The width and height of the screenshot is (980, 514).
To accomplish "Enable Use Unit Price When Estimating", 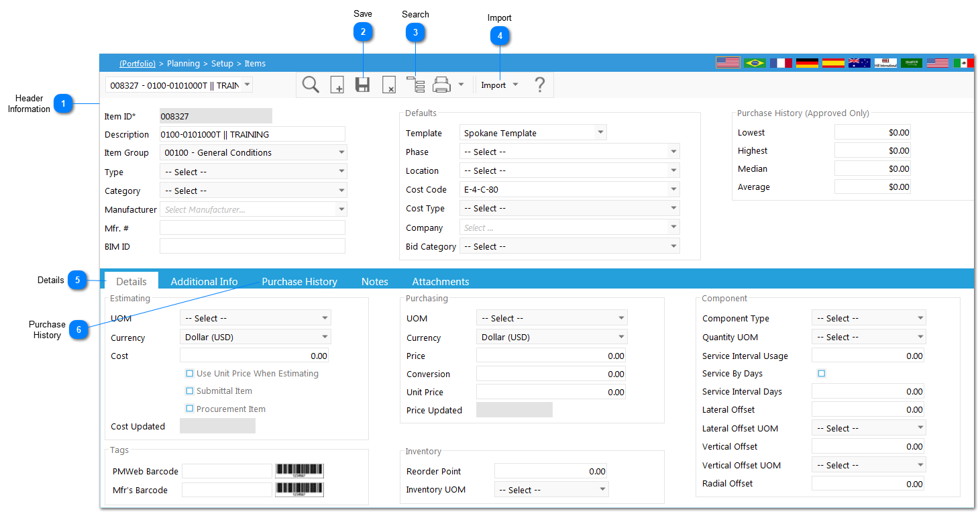I will [190, 373].
